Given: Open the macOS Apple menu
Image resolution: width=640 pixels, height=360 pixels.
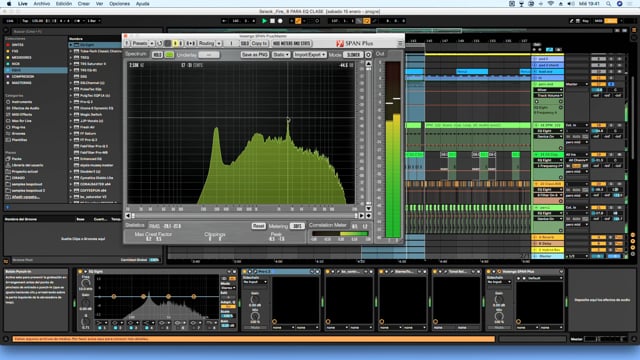Looking at the screenshot, I should pos(9,4).
